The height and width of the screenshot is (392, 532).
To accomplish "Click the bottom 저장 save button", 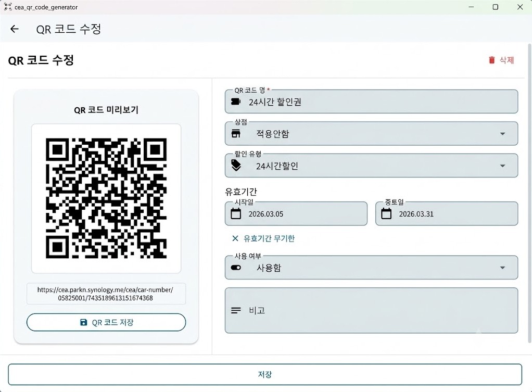I will (265, 374).
